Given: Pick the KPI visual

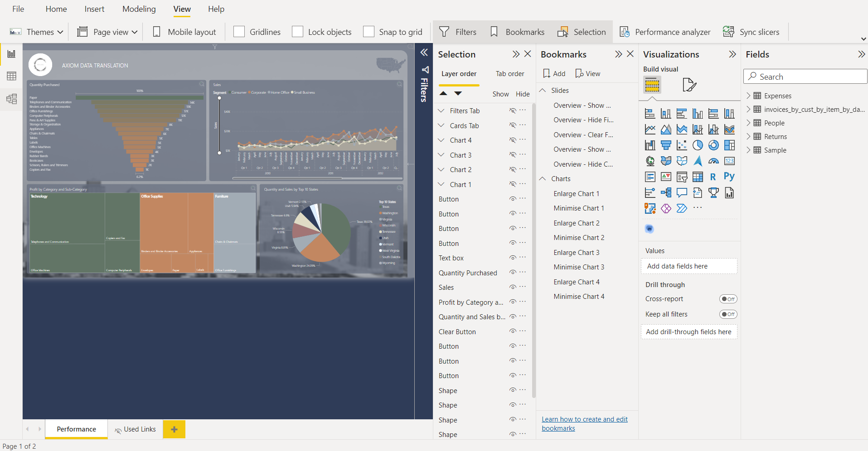Looking at the screenshot, I should [x=666, y=177].
